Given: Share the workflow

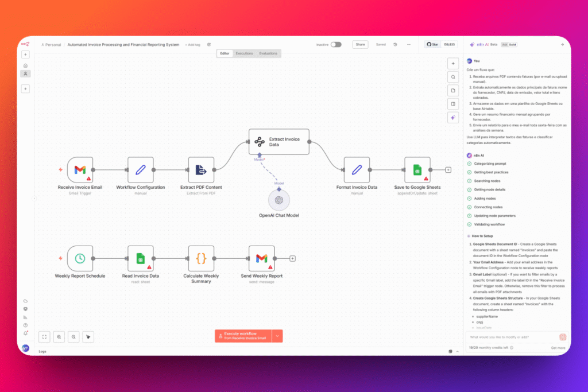Looking at the screenshot, I should click(360, 44).
